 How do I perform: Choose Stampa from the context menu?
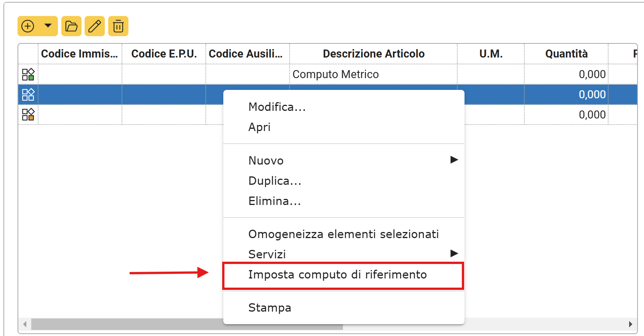click(x=270, y=308)
